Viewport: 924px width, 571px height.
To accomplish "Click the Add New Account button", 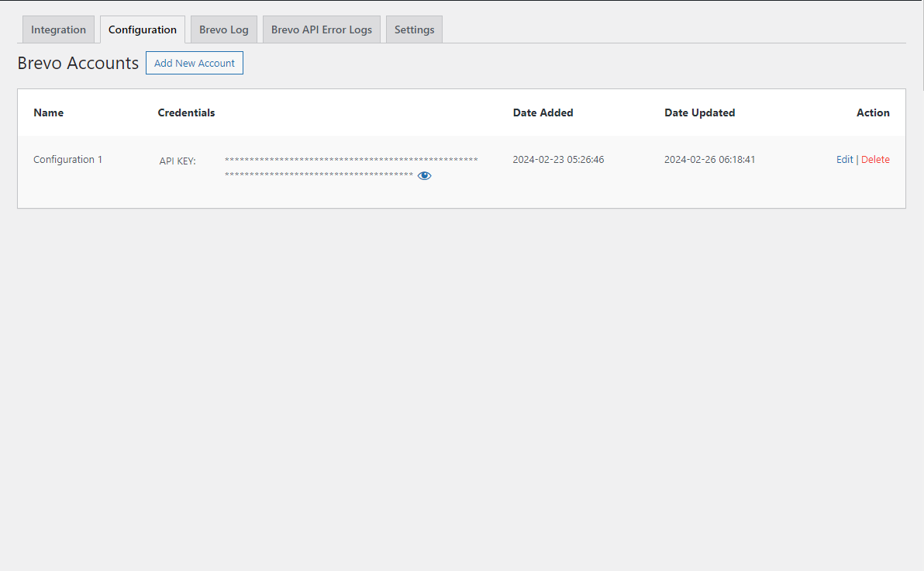I will [x=195, y=63].
